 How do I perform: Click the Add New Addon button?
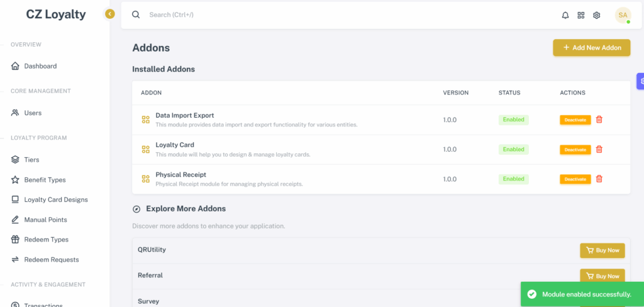click(x=591, y=48)
